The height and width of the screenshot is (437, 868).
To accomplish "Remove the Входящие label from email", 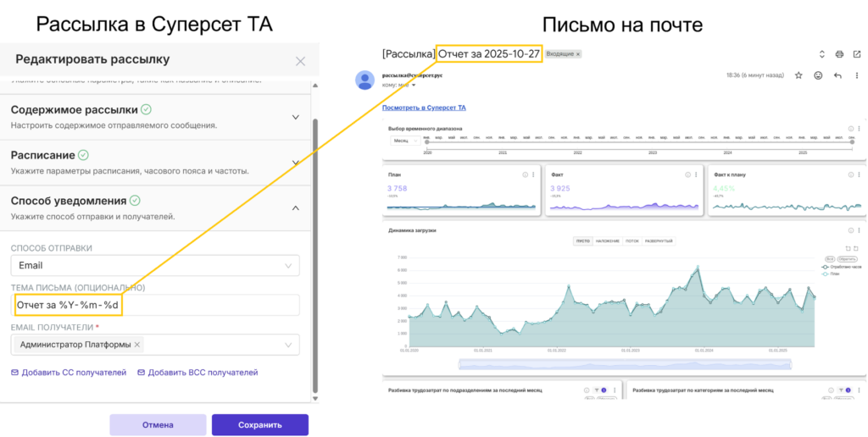I will click(578, 54).
